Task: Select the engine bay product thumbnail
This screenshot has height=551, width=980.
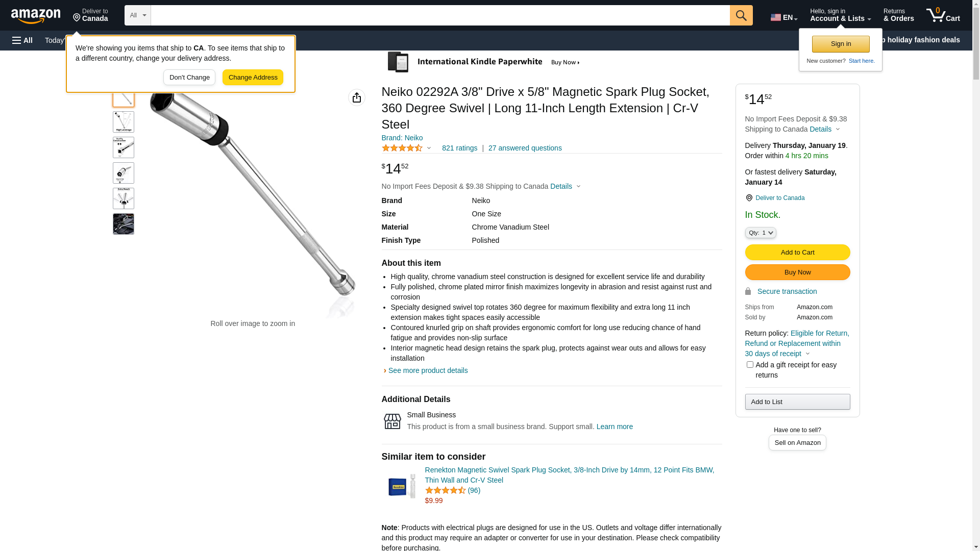Action: (x=124, y=224)
